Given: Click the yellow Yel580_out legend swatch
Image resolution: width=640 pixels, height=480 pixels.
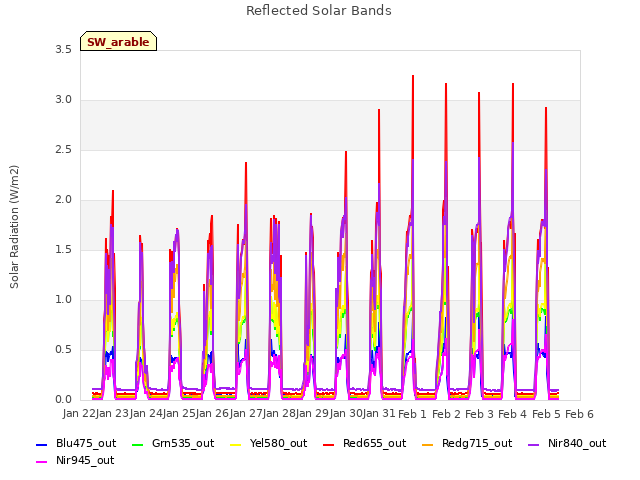Looking at the screenshot, I should pyautogui.click(x=236, y=444).
